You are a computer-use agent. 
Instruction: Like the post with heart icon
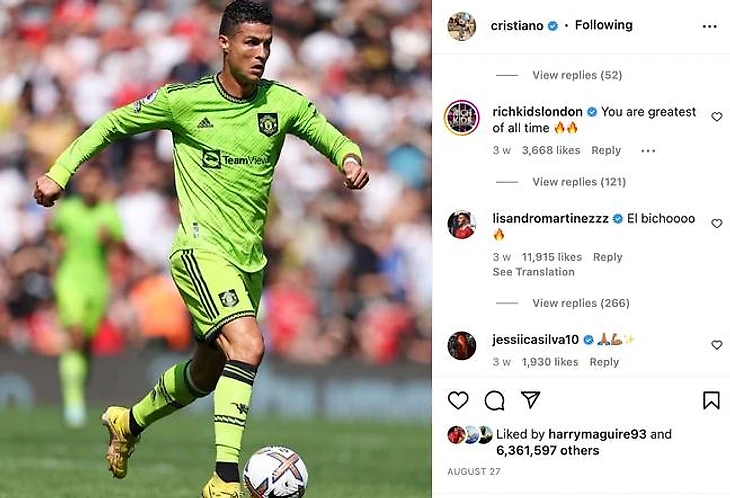(x=458, y=400)
